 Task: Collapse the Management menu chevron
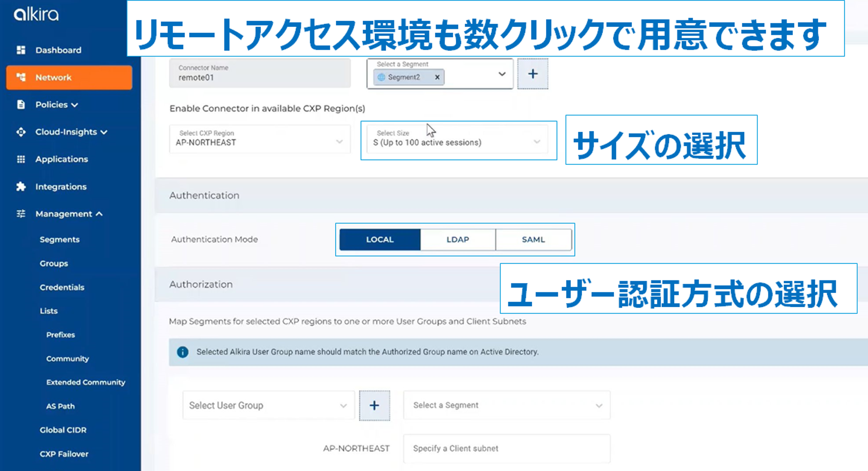coord(99,214)
